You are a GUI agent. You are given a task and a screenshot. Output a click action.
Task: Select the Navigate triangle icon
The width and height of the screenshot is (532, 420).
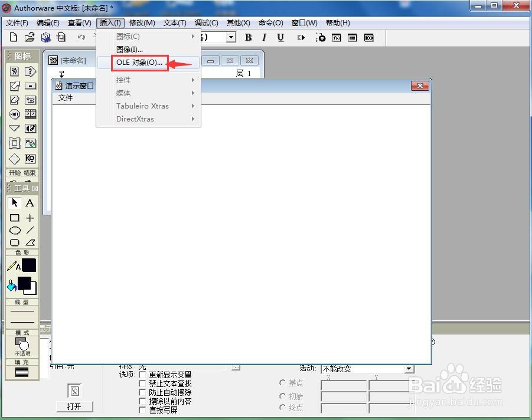click(14, 128)
